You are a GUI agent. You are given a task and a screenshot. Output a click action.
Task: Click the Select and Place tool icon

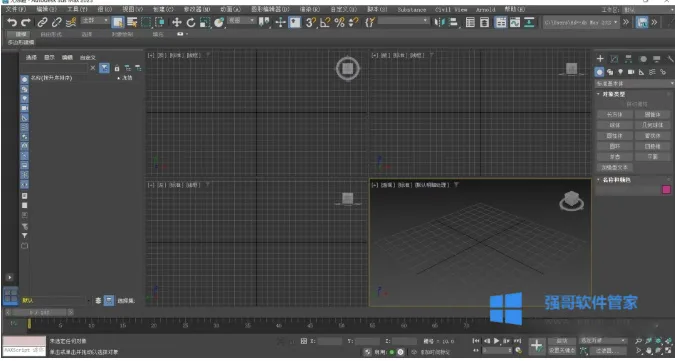[219, 22]
